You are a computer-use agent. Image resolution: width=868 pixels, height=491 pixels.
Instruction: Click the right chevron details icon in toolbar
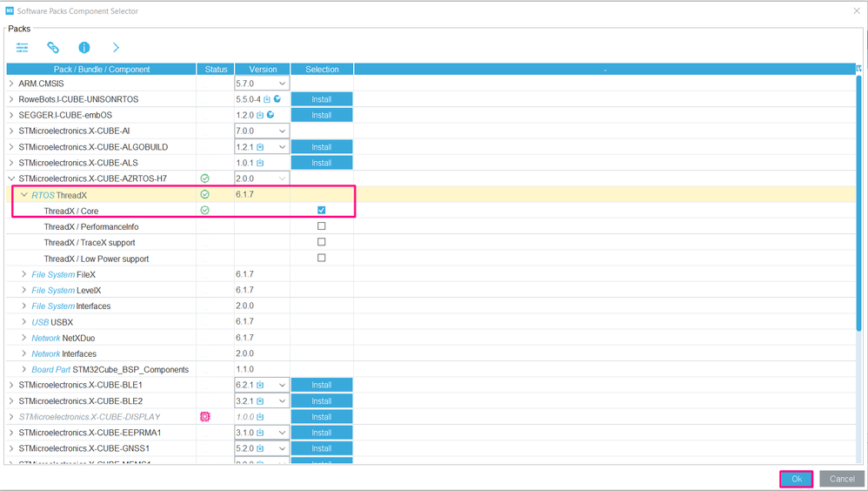pyautogui.click(x=116, y=48)
